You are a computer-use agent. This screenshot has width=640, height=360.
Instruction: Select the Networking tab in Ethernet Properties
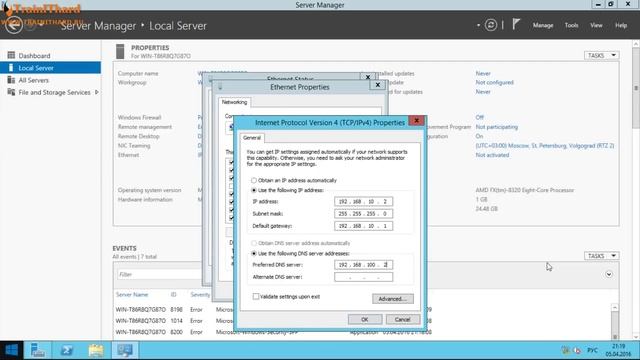pos(234,102)
